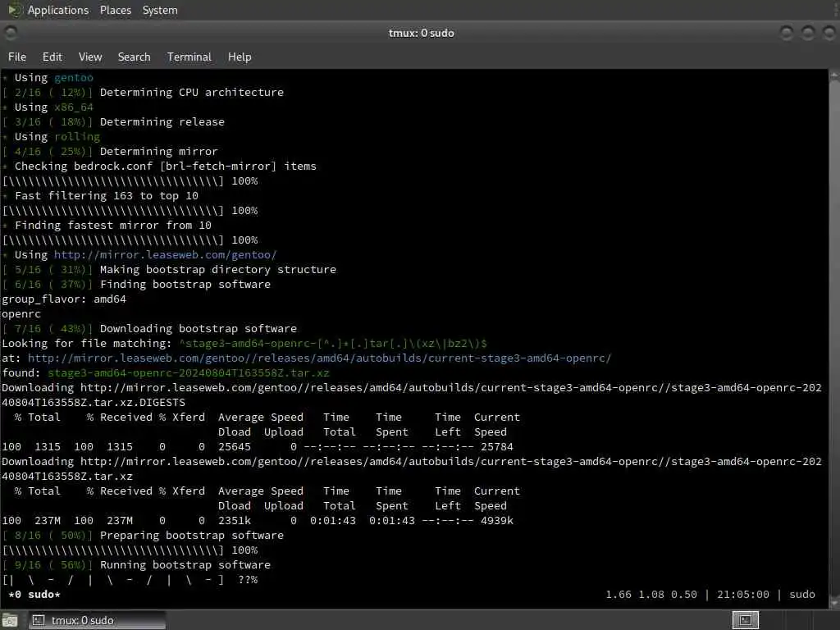
Task: Click the 'openrc' output line
Action: (x=21, y=314)
